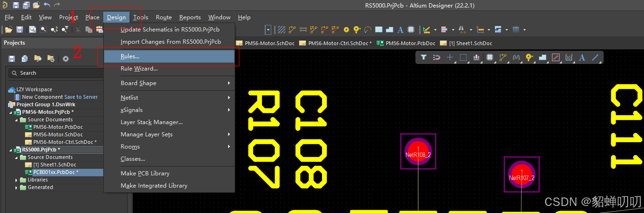This screenshot has width=644, height=213.
Task: Switch to PM56-Motor-Ctrl.SchDoc tab
Action: coord(335,43)
